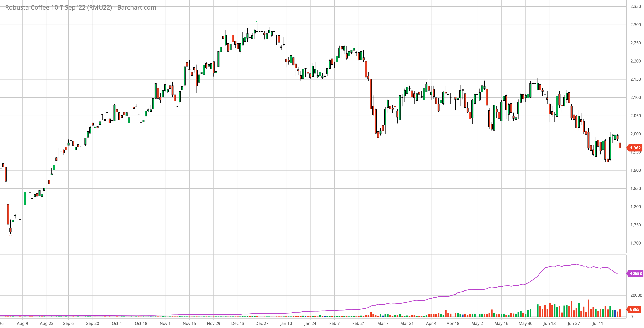This screenshot has height=328, width=644.
Task: Click the Aug 23 date label
Action: coord(47,324)
